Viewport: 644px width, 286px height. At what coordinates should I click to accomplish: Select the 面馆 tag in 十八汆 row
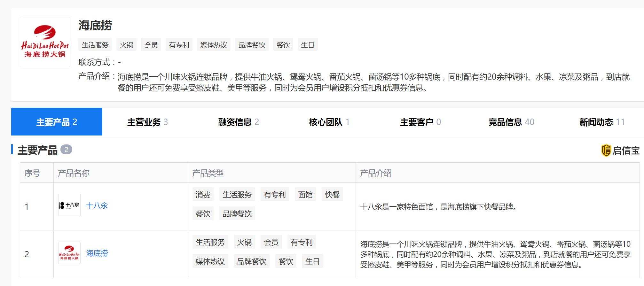pyautogui.click(x=305, y=194)
